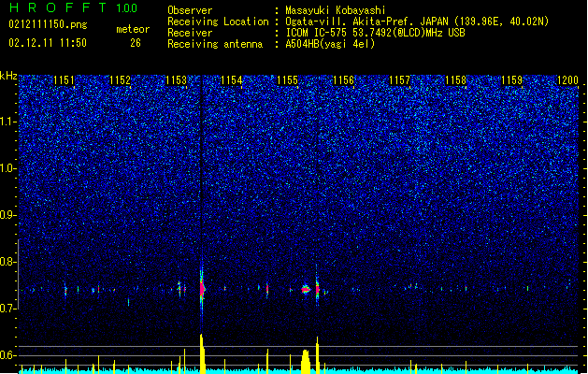Click the 1157 time marker
This screenshot has height=374, width=588.
400,80
